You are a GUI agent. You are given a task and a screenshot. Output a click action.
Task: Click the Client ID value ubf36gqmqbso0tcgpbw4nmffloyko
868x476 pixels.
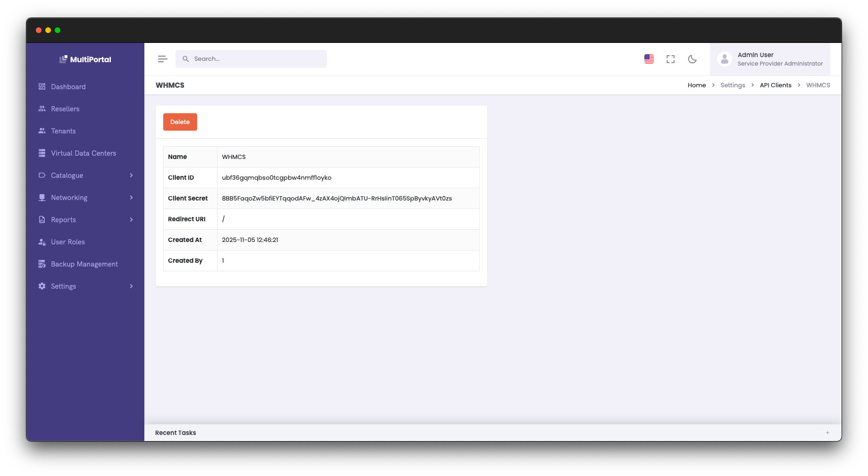pos(276,177)
